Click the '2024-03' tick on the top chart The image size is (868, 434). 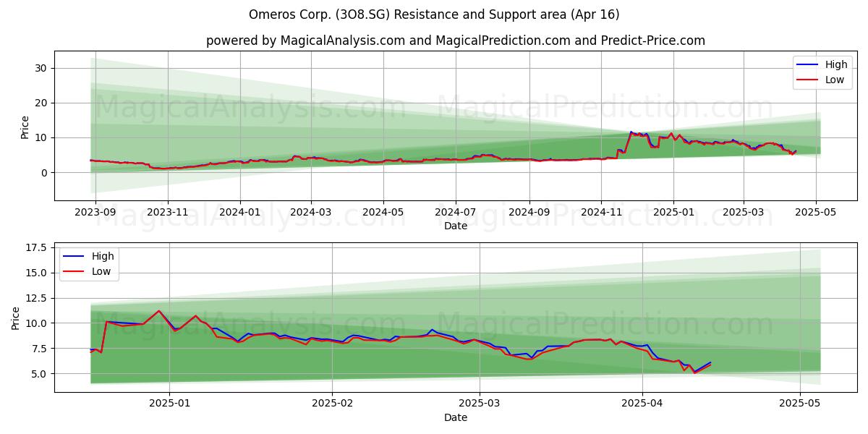(311, 212)
